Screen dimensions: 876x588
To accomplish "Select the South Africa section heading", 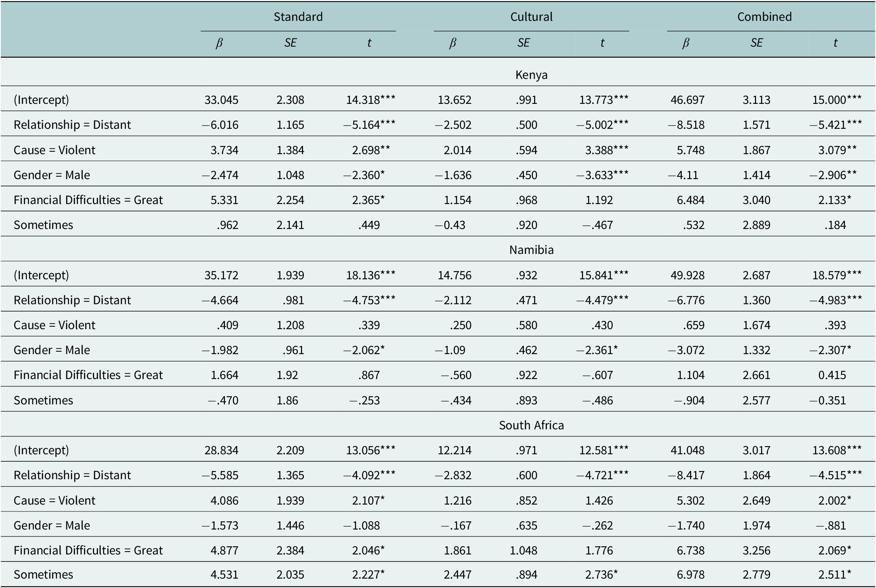I will point(531,425).
